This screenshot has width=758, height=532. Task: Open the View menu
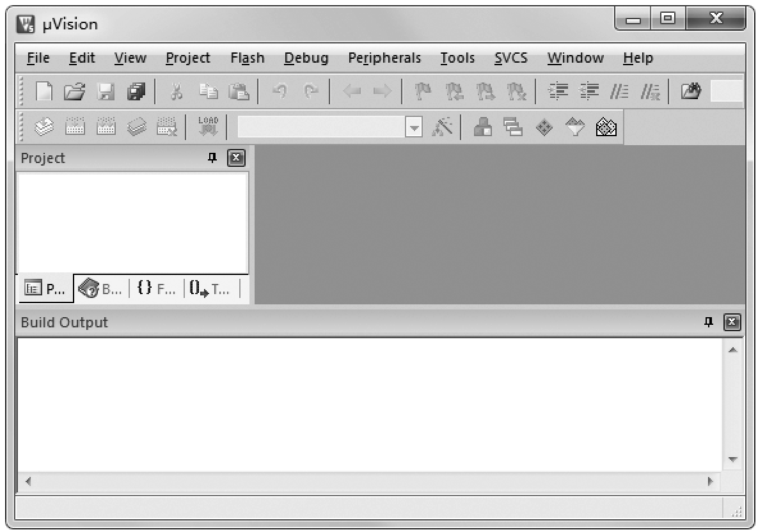pos(130,58)
